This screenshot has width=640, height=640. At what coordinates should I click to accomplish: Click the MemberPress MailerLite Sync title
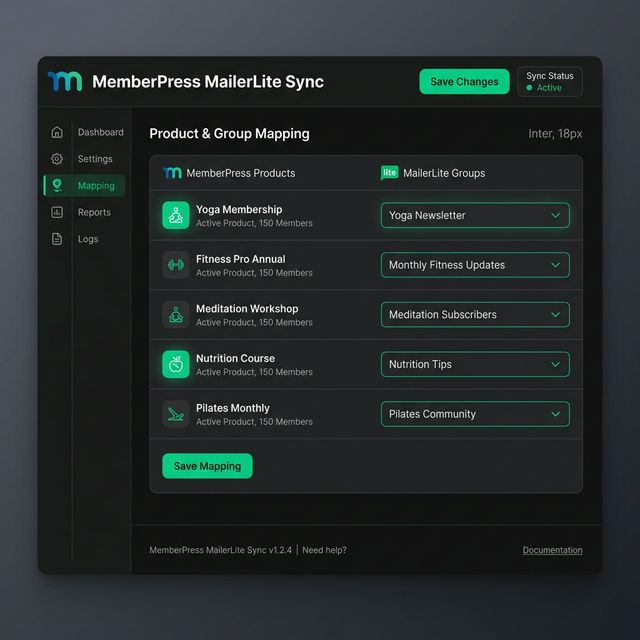[x=208, y=81]
